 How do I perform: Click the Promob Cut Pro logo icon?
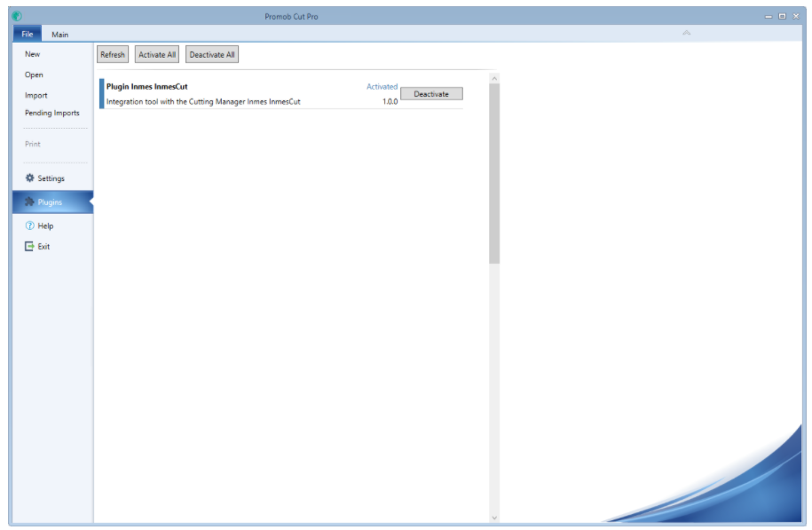point(17,16)
